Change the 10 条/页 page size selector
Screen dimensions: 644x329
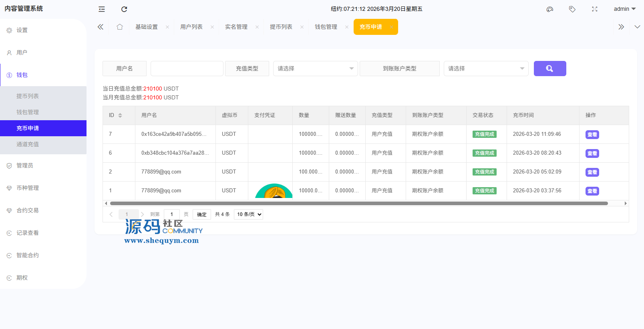[248, 214]
